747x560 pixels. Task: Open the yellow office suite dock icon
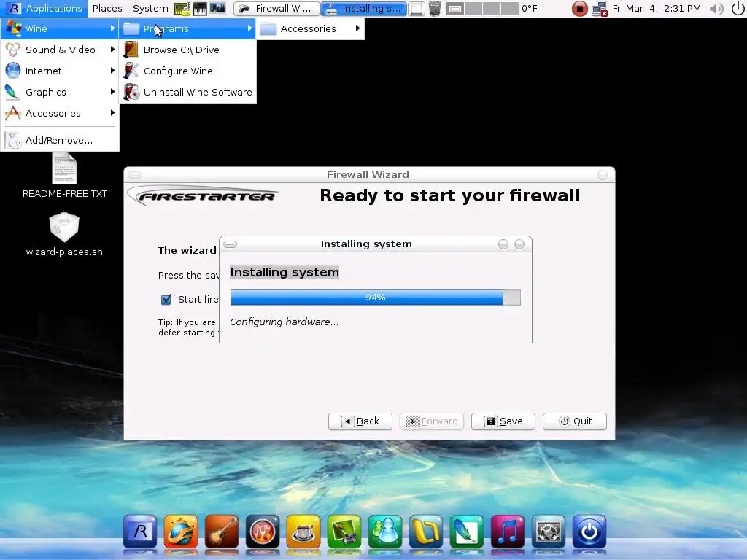pyautogui.click(x=426, y=531)
